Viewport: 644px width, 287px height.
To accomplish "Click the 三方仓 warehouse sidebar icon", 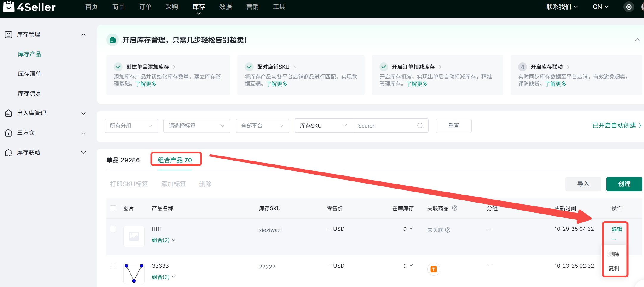I will pyautogui.click(x=9, y=133).
